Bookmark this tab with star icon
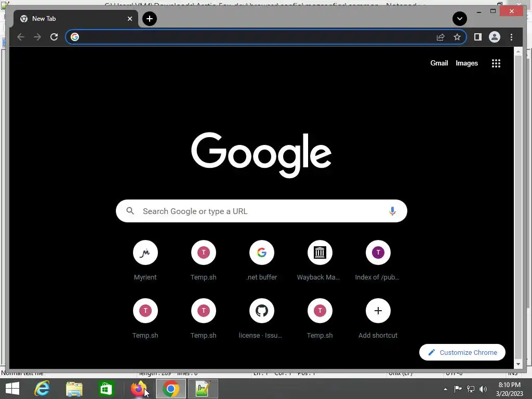Screen dimensions: 532x399 [457, 37]
